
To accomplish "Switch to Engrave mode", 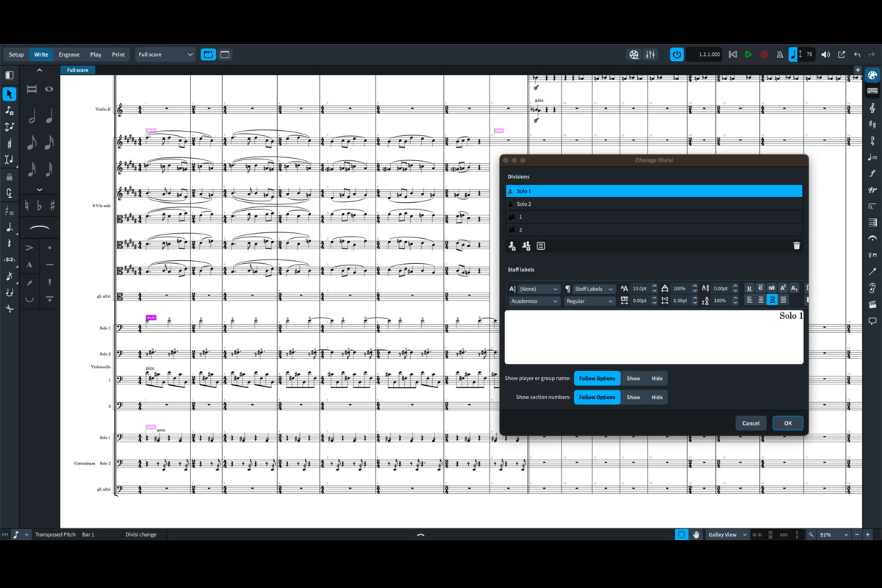I will click(x=69, y=54).
